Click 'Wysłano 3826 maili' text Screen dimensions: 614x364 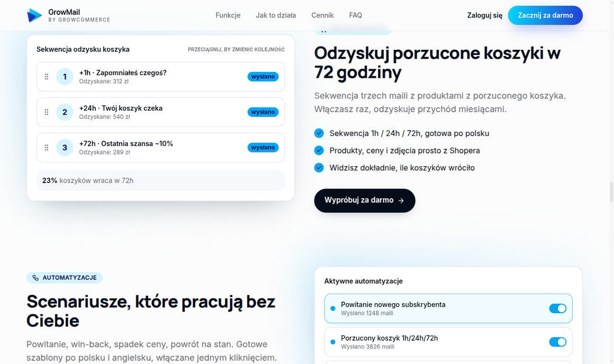click(x=368, y=347)
